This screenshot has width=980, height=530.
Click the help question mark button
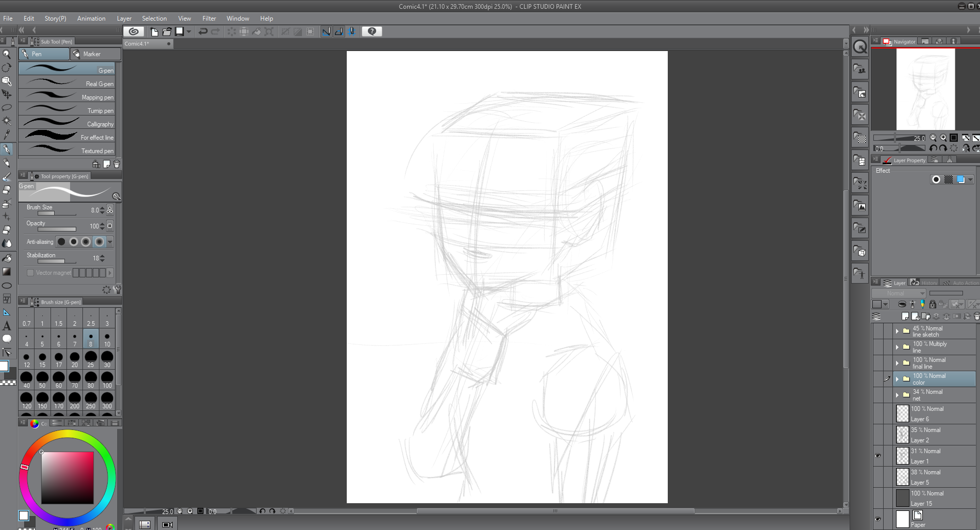coord(371,31)
